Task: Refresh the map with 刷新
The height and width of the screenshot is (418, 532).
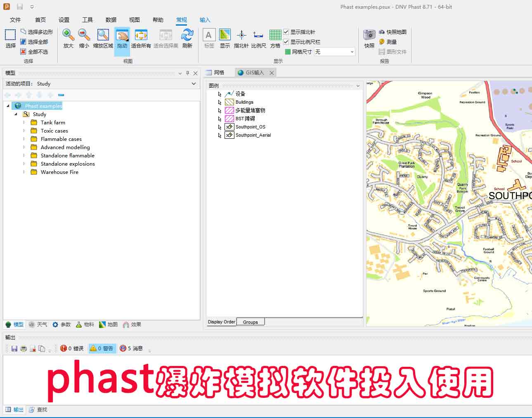Action: (187, 38)
